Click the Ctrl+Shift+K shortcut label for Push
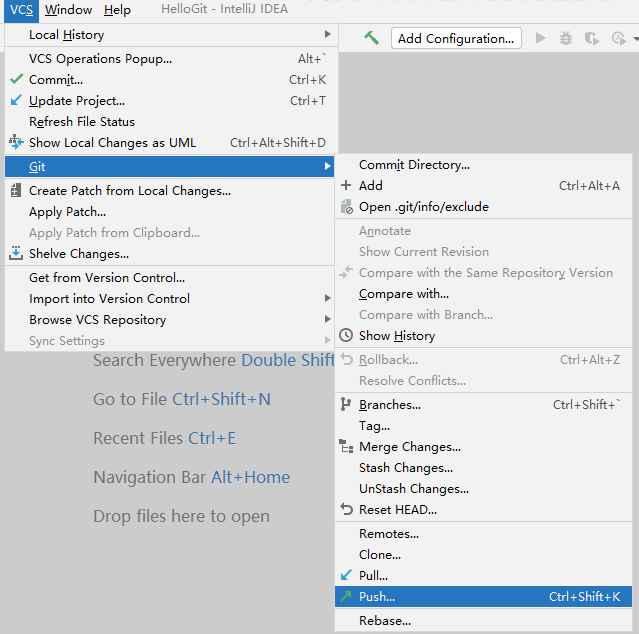Screen dimensions: 639x634 pyautogui.click(x=584, y=597)
